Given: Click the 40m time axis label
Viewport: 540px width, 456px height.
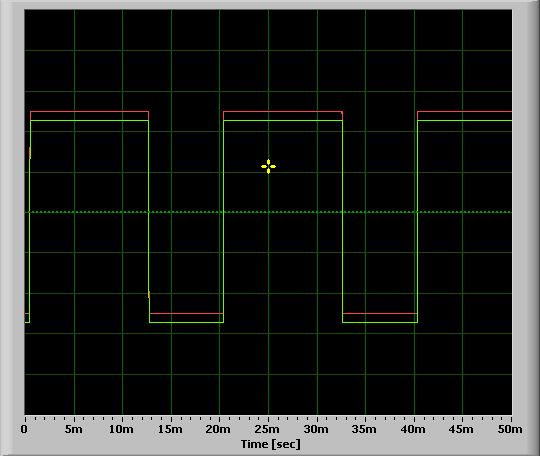Looking at the screenshot, I should (x=413, y=429).
